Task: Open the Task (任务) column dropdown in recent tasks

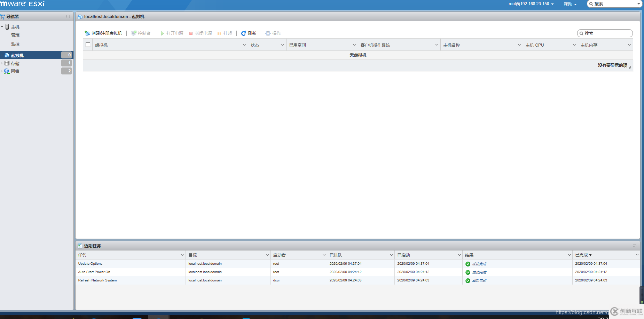Action: [x=182, y=255]
